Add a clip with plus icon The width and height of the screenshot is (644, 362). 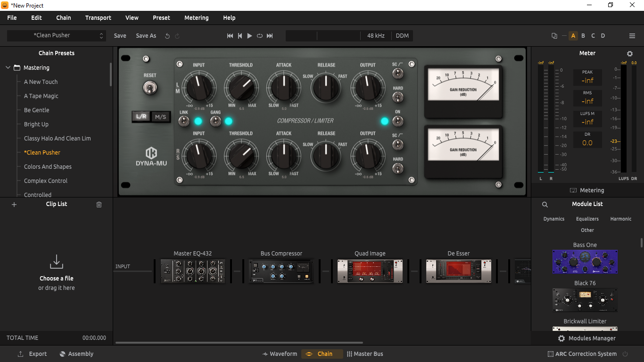point(14,205)
